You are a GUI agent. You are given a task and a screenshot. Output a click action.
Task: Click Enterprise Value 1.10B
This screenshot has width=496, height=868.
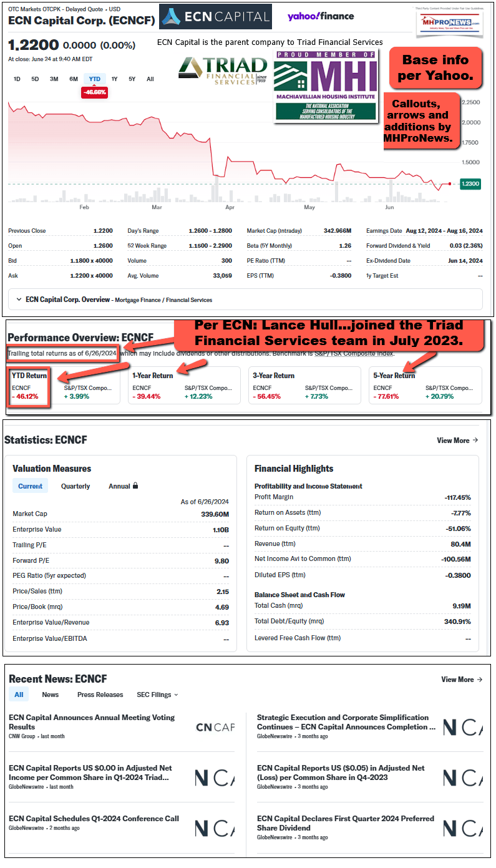click(221, 530)
